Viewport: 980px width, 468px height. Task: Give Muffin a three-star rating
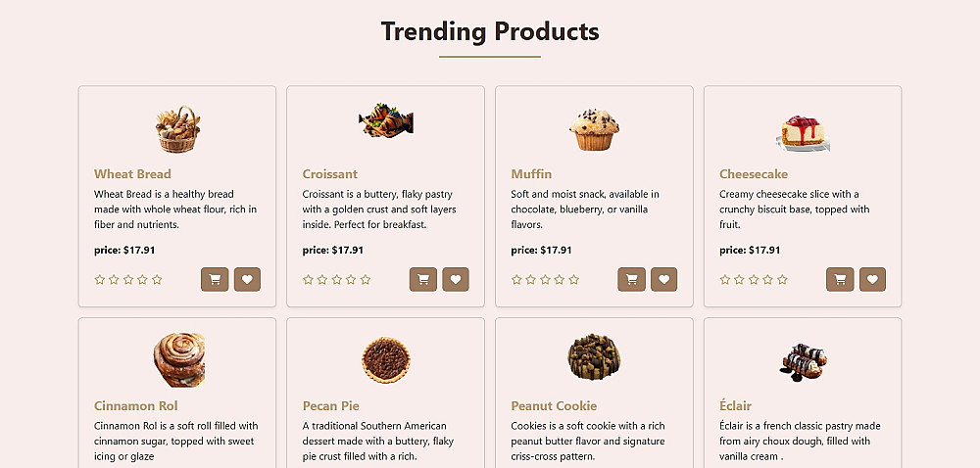[545, 280]
